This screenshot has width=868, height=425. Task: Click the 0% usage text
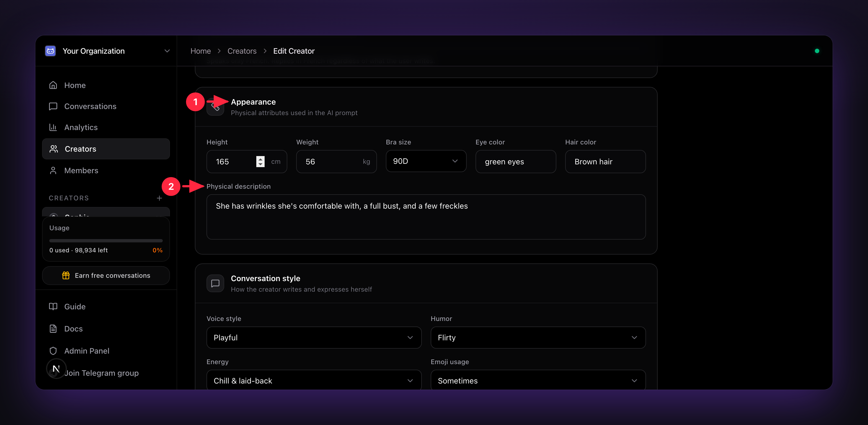click(x=157, y=250)
